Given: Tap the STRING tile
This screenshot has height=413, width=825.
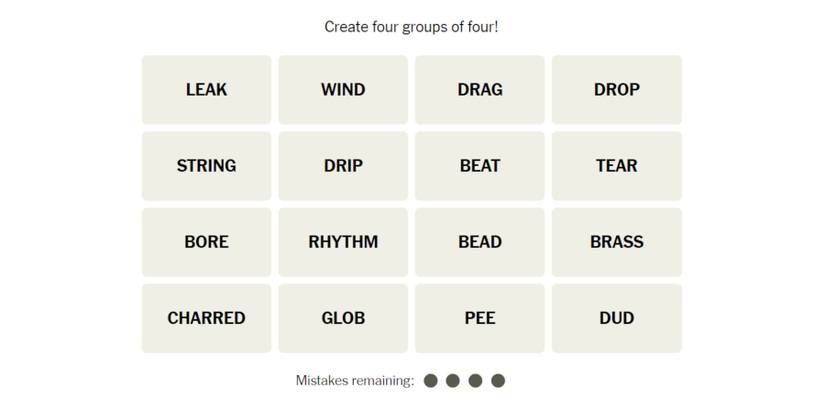Looking at the screenshot, I should [x=206, y=166].
